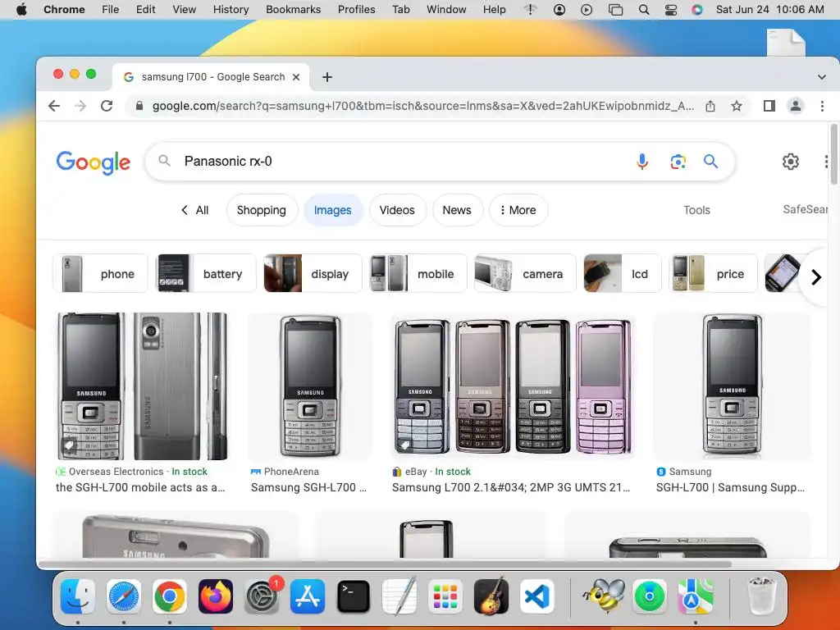Screen dimensions: 840x630
Task: Open Trash in the dock
Action: [761, 596]
